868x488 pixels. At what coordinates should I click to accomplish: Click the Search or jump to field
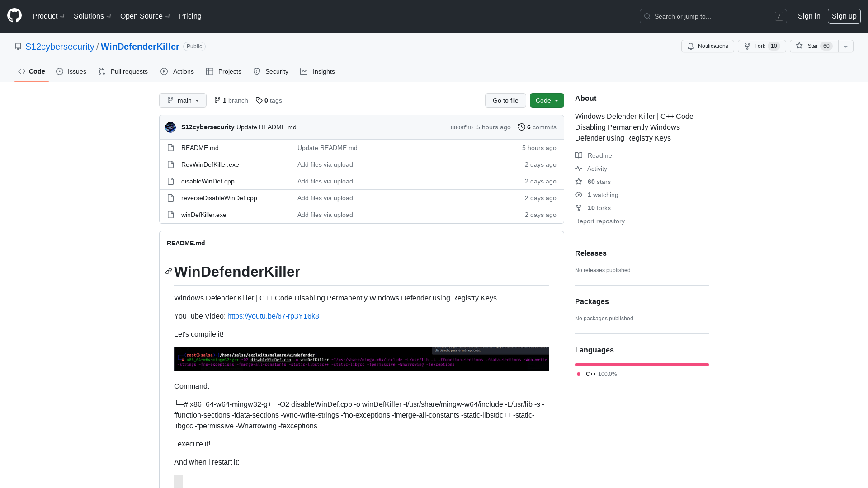coord(713,16)
